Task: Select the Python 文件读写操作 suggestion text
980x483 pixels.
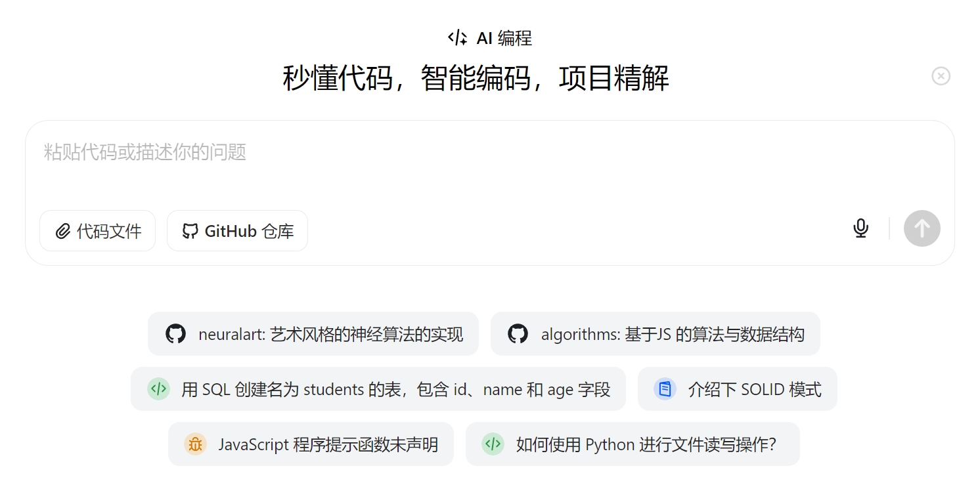Action: (x=646, y=445)
